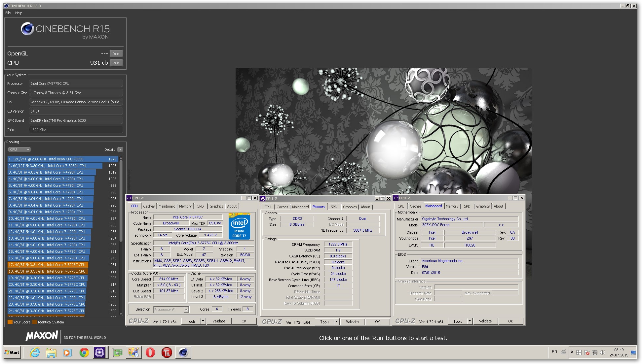This screenshot has width=642, height=364.
Task: Click the Start button
Action: (12, 352)
